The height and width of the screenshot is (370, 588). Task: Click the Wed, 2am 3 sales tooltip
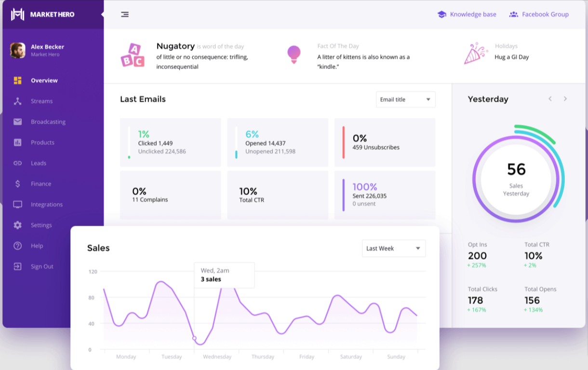[224, 275]
